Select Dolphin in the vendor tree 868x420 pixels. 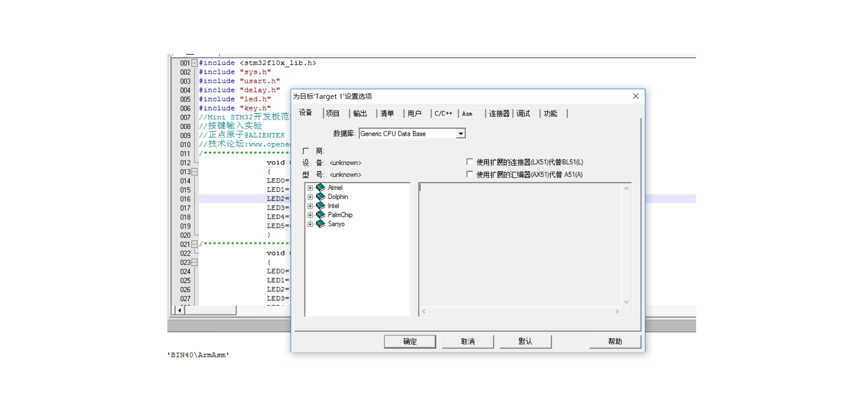(x=338, y=197)
